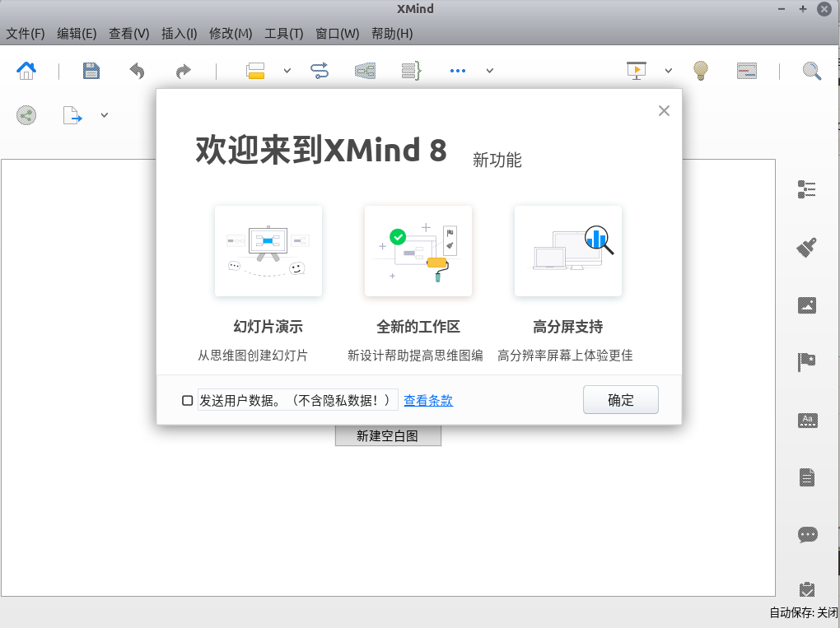Open the 工具(T) menu

[284, 34]
